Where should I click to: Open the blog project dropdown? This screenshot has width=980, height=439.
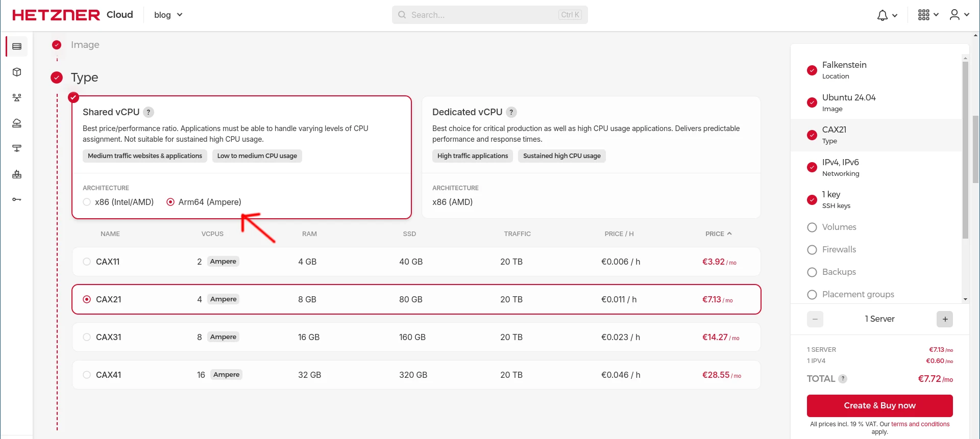click(168, 15)
